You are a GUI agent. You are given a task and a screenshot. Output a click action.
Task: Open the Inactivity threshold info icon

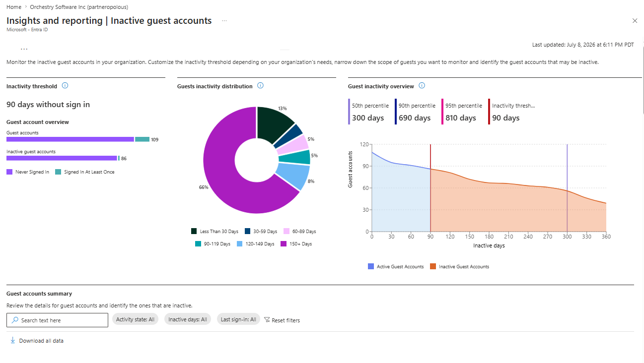coord(65,86)
